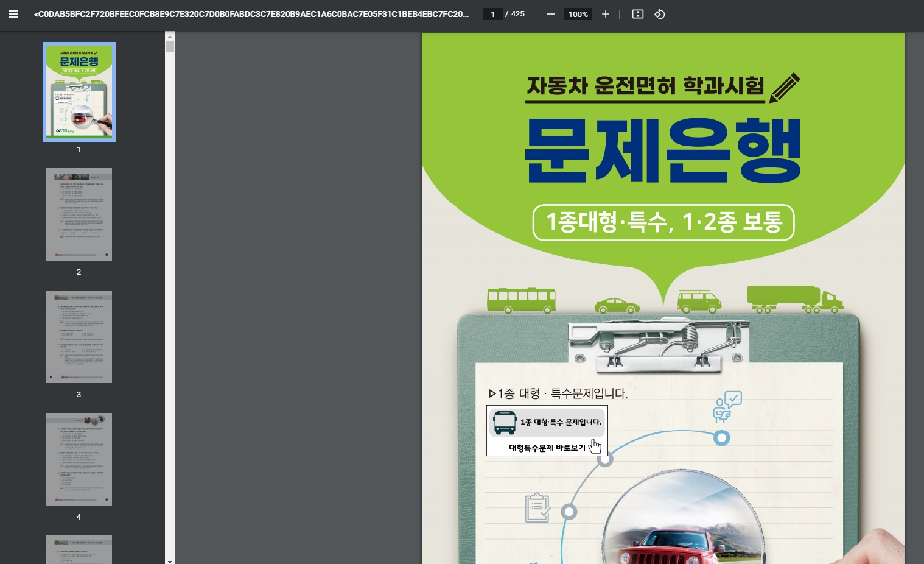Click the sidebar scrollbar down arrow
The image size is (924, 564).
(x=170, y=561)
